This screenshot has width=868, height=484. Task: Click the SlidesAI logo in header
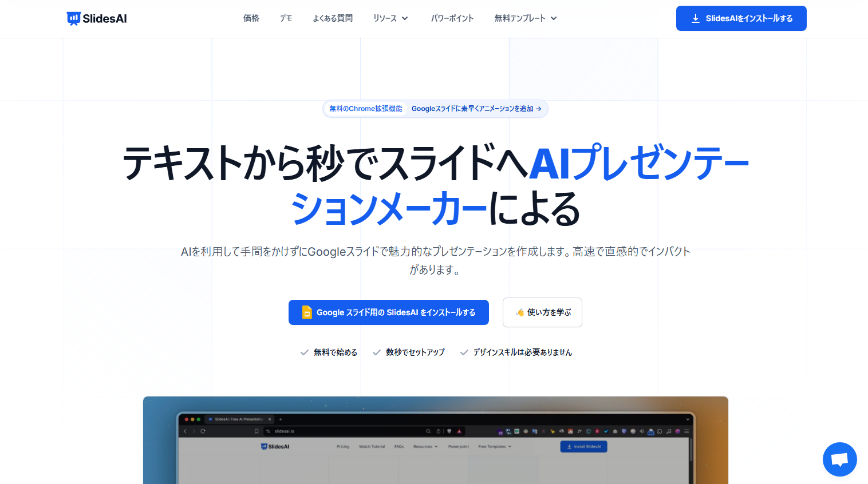point(97,18)
